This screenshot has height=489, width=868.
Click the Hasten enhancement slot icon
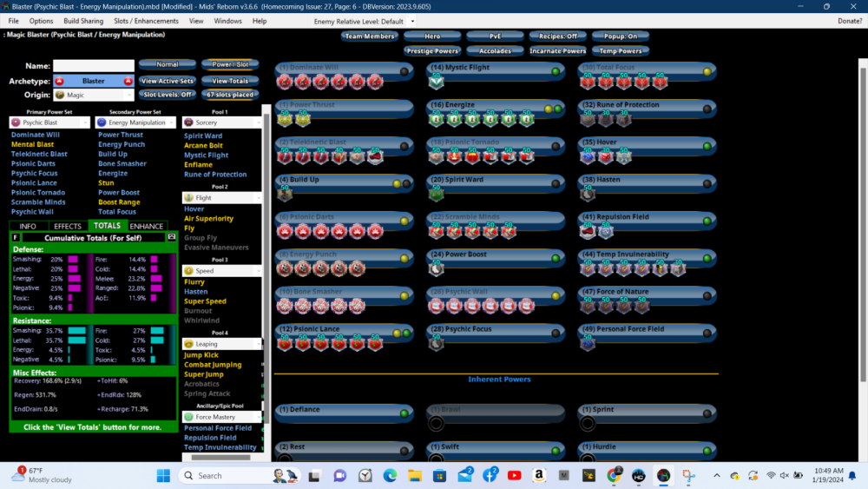tap(588, 195)
